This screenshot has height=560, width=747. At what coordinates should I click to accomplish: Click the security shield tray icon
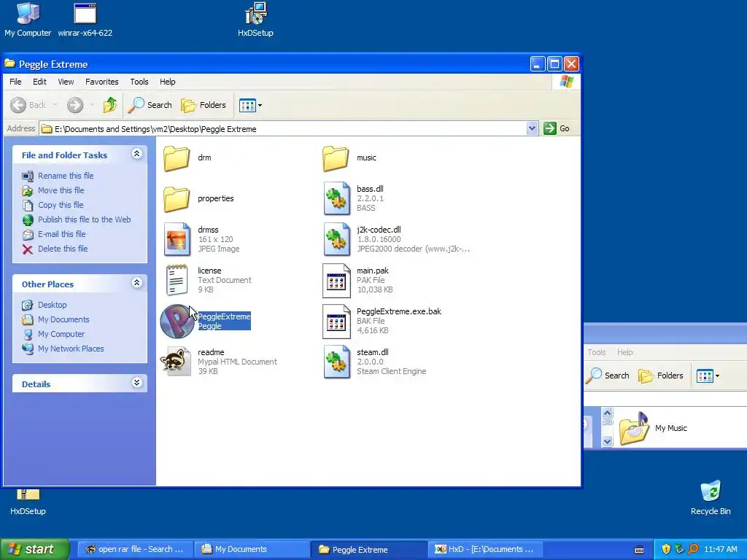point(666,550)
